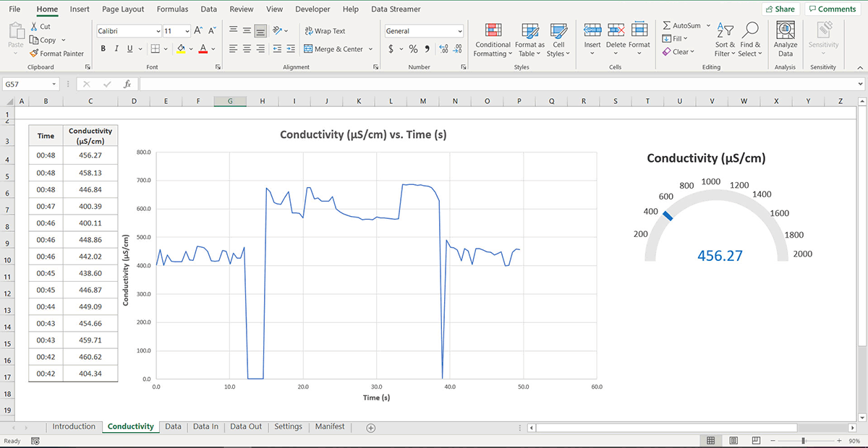Click the Copy icon
868x448 pixels.
tap(33, 40)
